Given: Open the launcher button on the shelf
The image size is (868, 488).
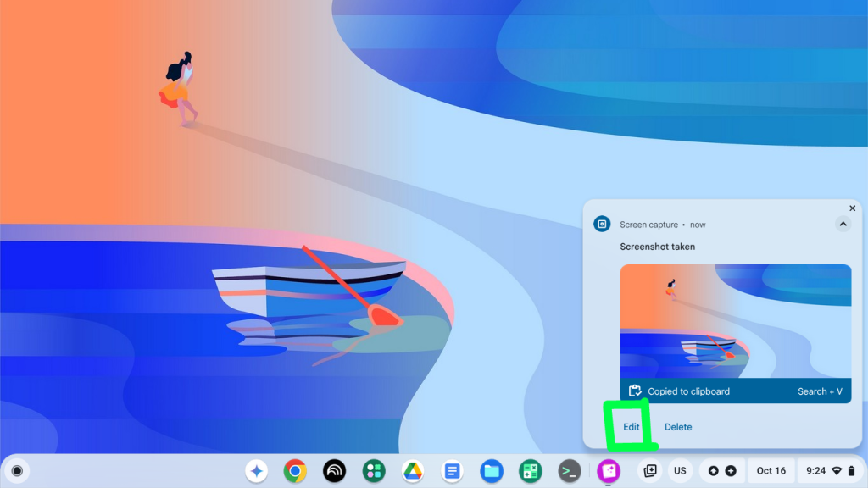Looking at the screenshot, I should tap(17, 470).
